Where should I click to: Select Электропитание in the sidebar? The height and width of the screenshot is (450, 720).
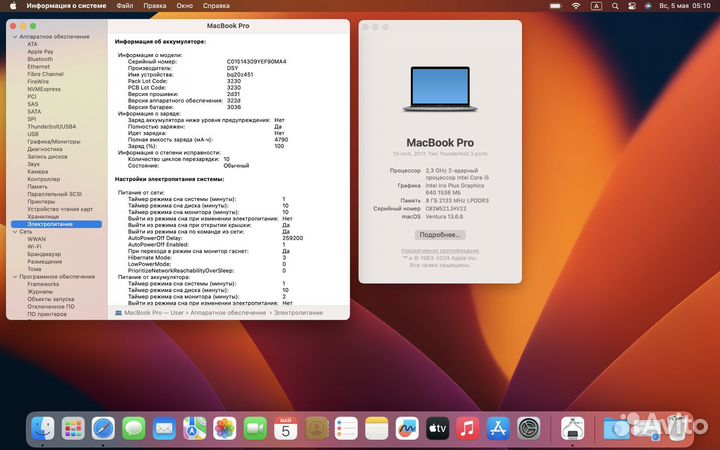tap(56, 224)
